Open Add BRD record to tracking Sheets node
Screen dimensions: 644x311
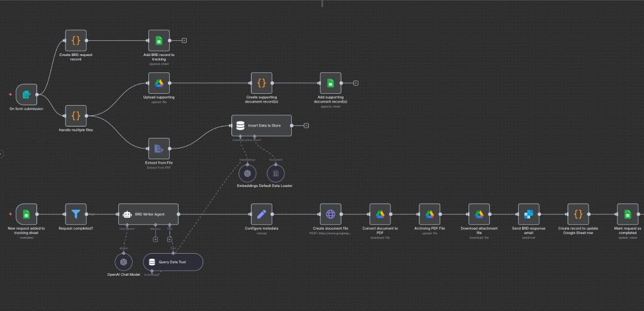tap(159, 40)
